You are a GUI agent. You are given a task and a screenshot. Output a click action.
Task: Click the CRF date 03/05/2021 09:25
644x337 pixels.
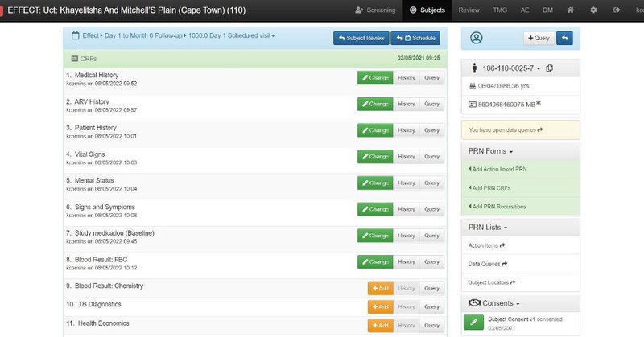pos(419,58)
